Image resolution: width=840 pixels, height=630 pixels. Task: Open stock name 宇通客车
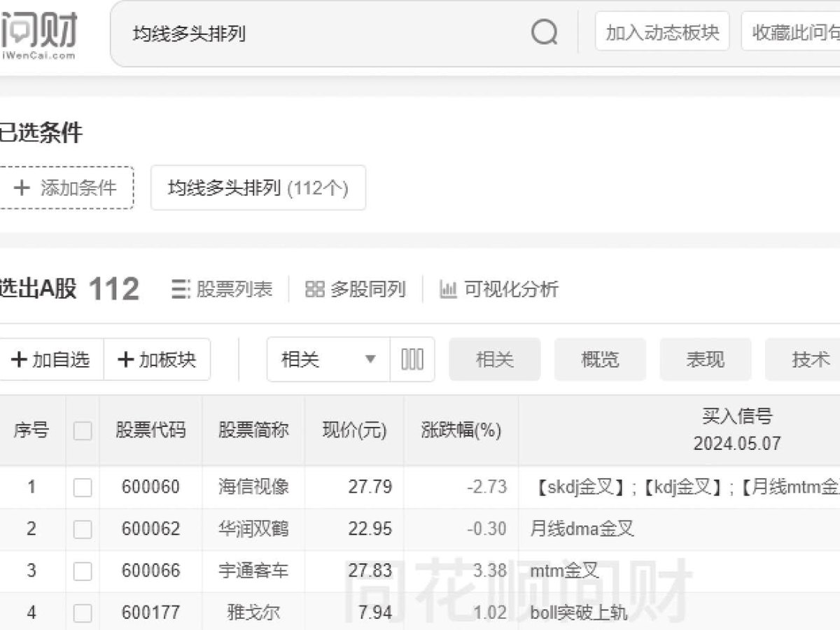(x=253, y=571)
